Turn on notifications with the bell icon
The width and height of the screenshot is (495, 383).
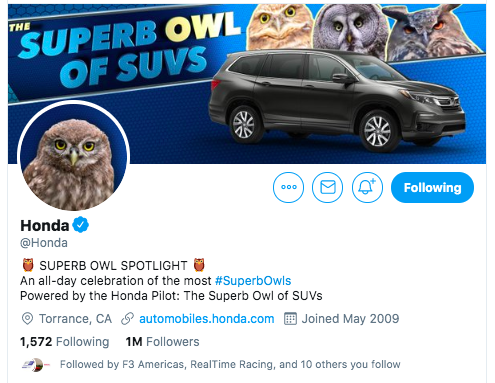[x=367, y=187]
